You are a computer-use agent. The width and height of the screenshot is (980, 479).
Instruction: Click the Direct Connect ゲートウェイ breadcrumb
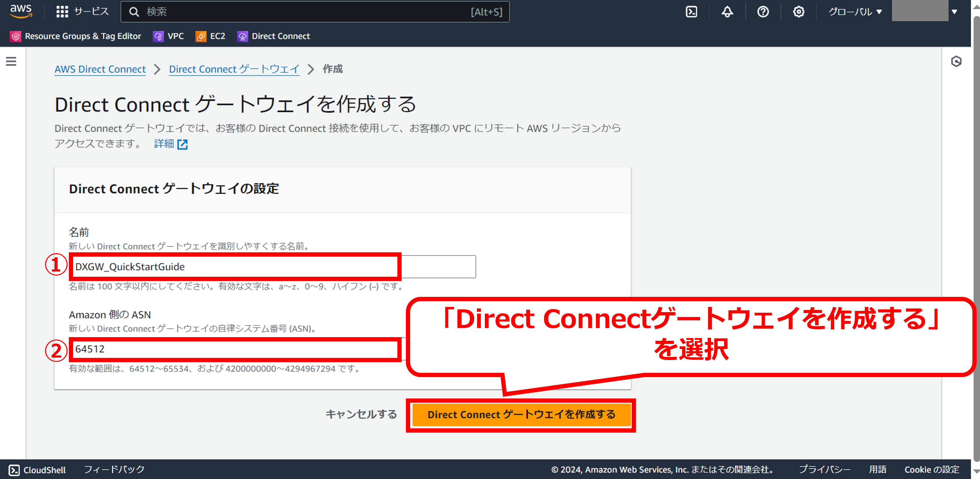(234, 69)
